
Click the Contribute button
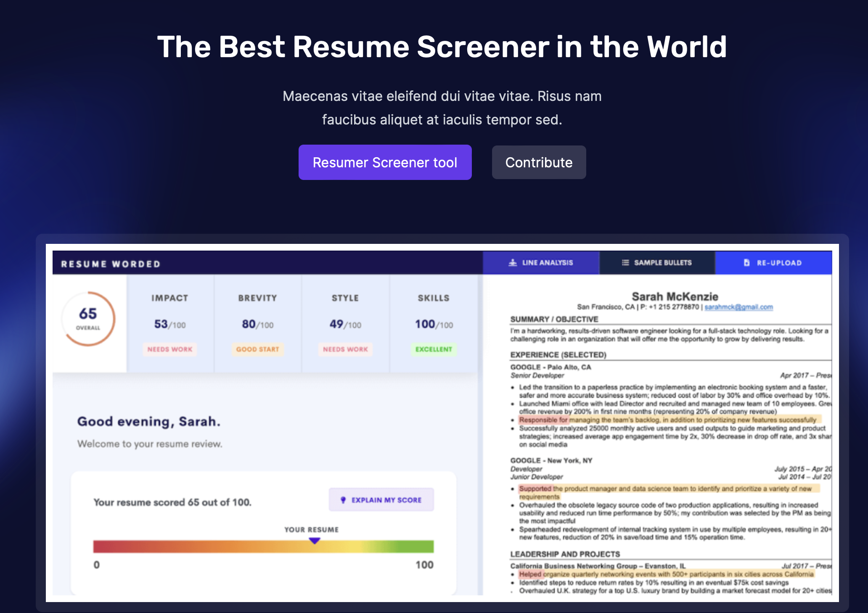[539, 162]
